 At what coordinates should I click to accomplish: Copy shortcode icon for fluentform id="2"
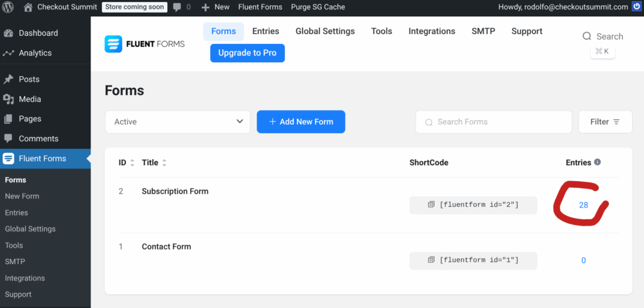coord(431,205)
